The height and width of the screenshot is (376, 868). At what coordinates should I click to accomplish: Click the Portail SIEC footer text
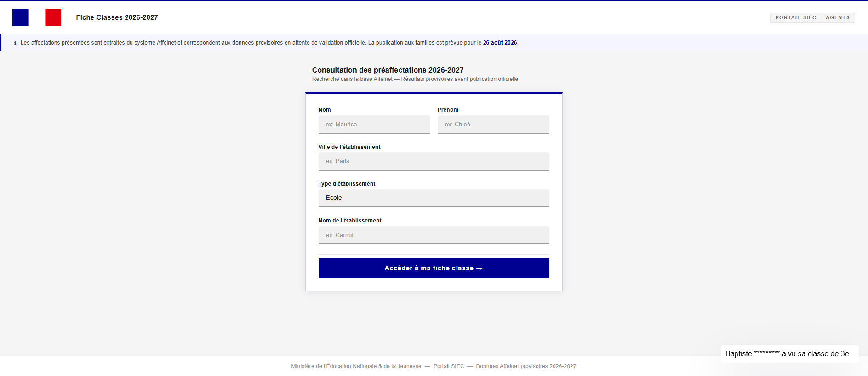point(449,366)
